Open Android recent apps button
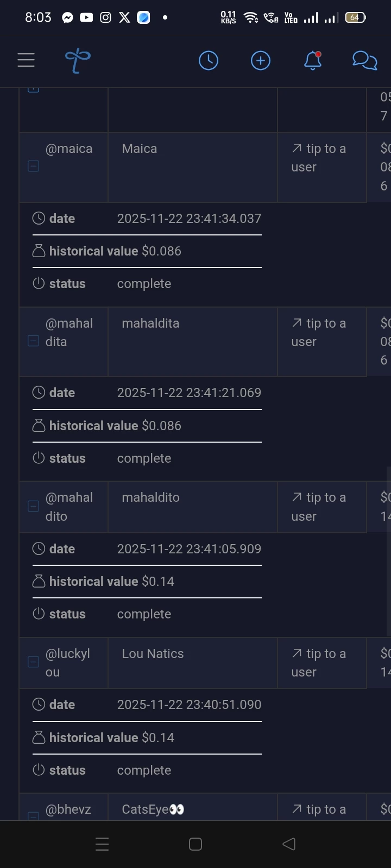The image size is (391, 868). (x=102, y=844)
